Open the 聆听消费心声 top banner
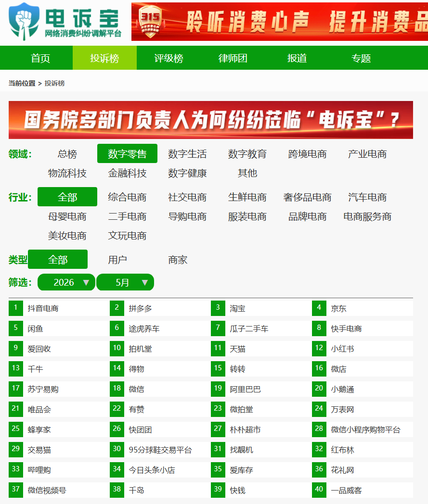 280,22
